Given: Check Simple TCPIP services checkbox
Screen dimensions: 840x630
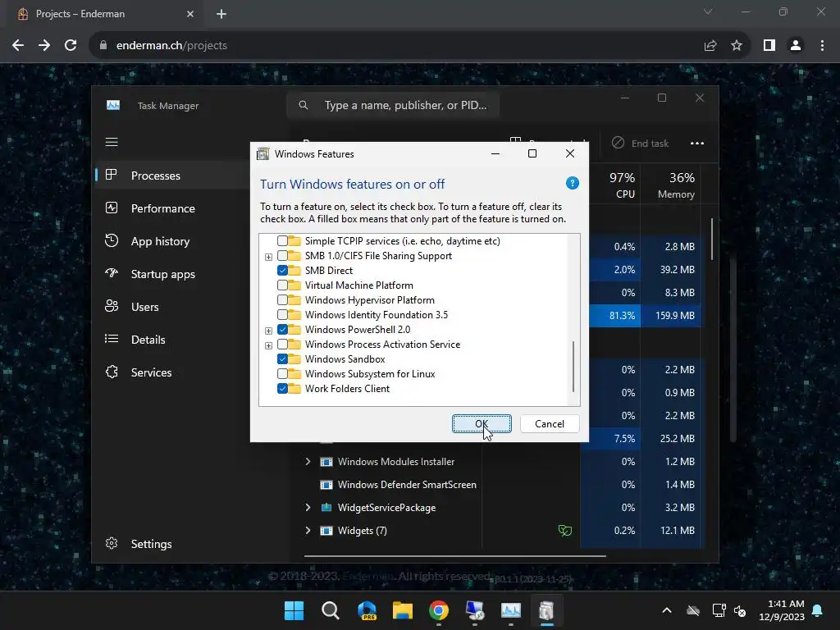Looking at the screenshot, I should 282,241.
